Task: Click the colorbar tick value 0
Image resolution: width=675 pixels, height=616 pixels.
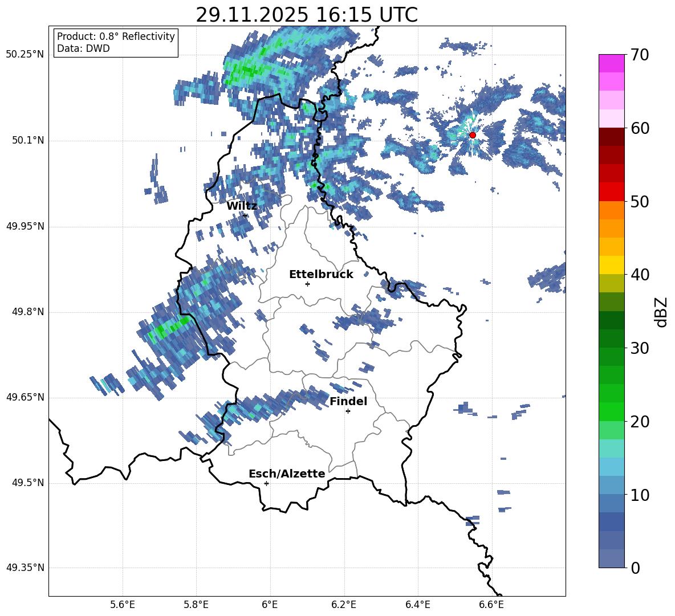Action: pos(635,568)
